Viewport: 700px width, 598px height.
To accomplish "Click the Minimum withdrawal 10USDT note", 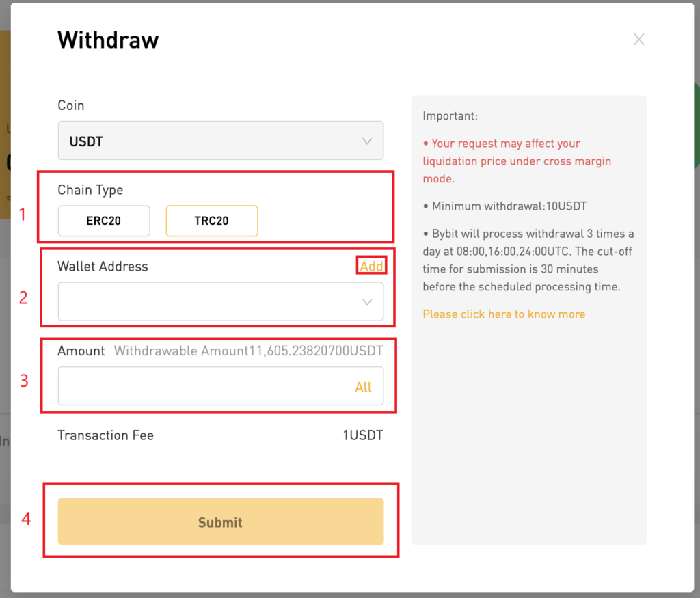I will (509, 206).
